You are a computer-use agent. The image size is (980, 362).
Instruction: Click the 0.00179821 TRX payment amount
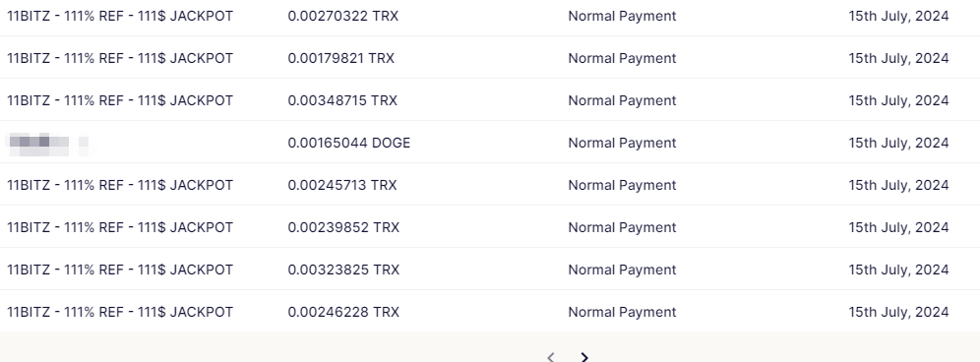coord(341,58)
